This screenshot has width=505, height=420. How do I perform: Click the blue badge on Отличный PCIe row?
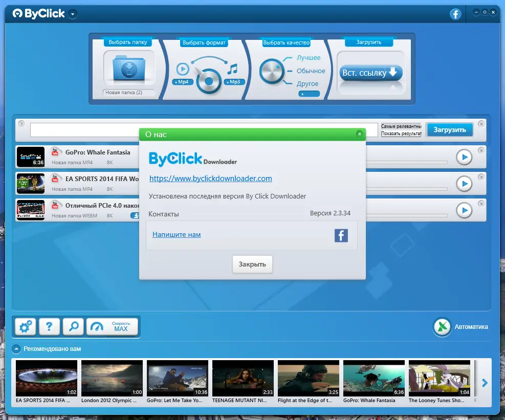tap(135, 215)
